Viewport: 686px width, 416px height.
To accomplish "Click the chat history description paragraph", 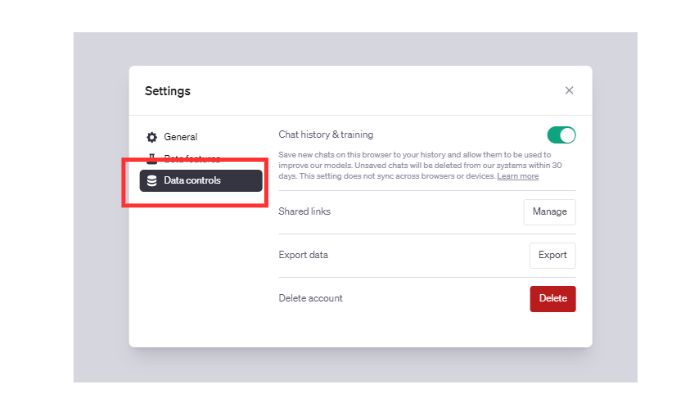I will (x=410, y=165).
